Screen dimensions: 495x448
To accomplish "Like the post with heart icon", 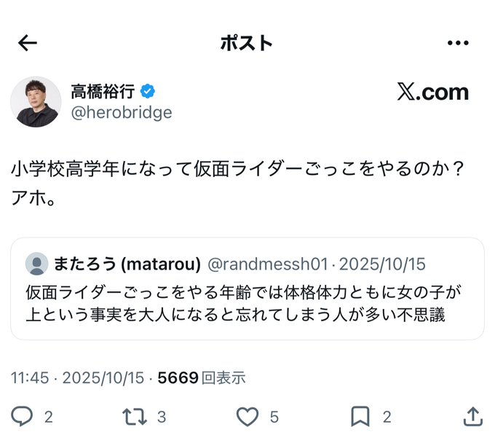I will tap(247, 416).
